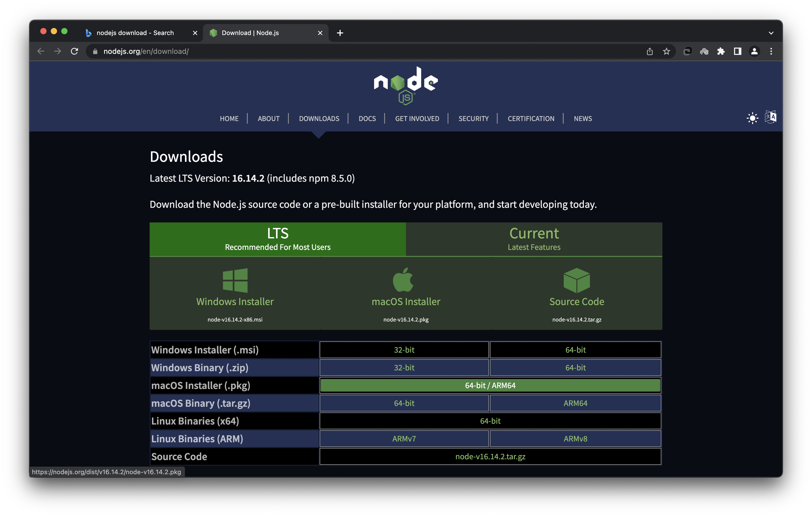
Task: Bookmark this page with the star icon
Action: [666, 51]
